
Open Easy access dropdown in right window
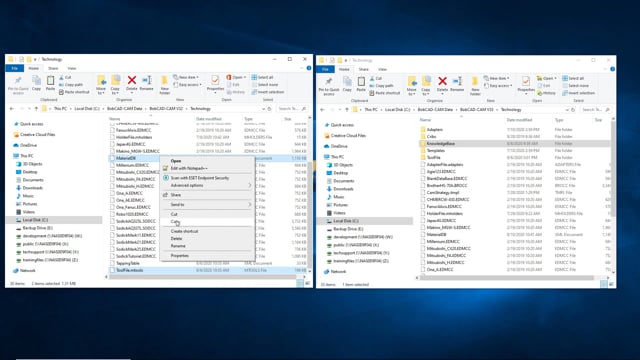[x=499, y=86]
